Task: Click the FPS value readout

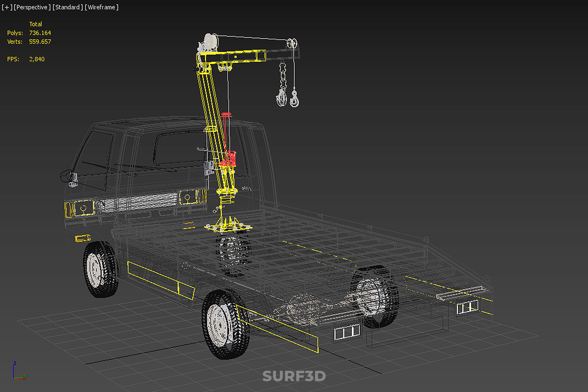Action: coord(37,59)
